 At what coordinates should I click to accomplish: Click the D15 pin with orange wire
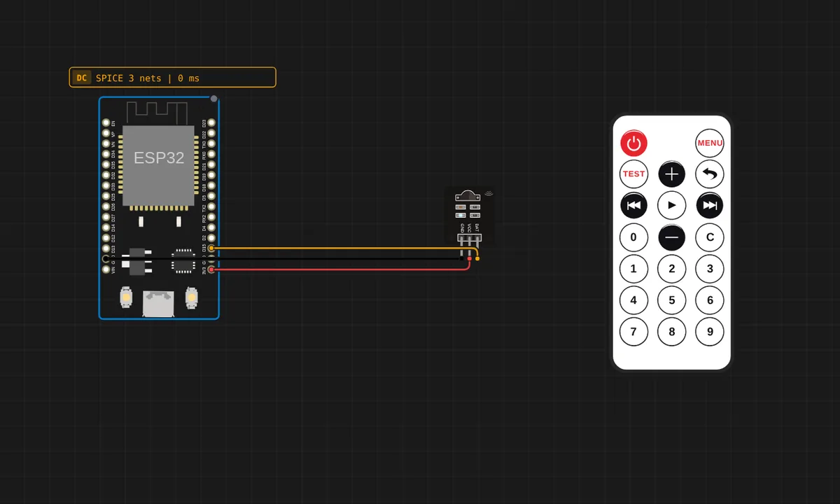pyautogui.click(x=211, y=248)
